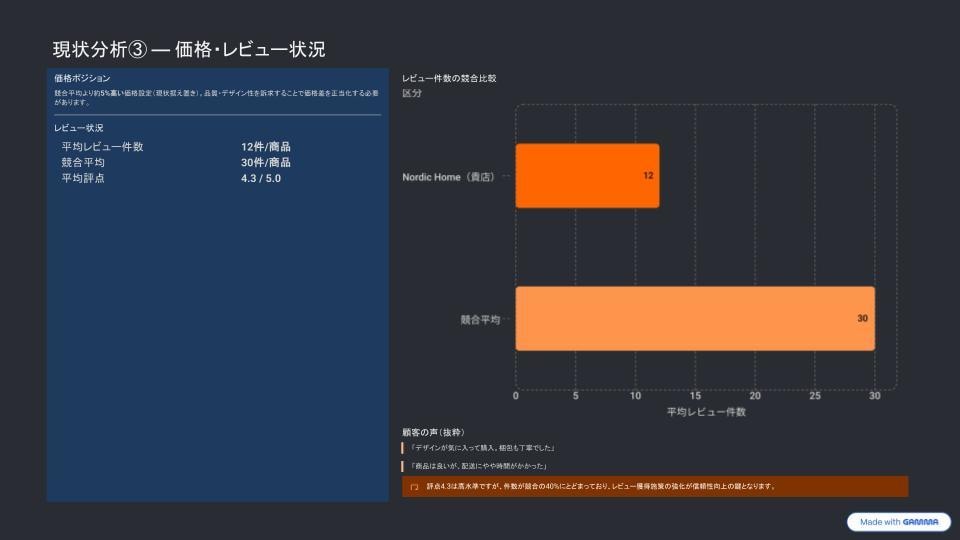
Task: Select value 30件/商品
Action: tap(266, 162)
